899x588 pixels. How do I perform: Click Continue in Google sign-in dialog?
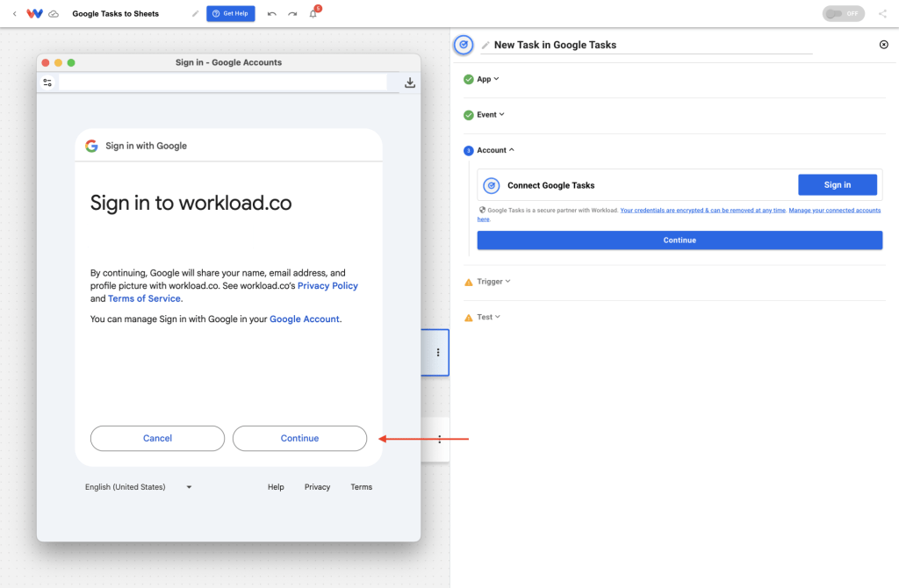299,439
